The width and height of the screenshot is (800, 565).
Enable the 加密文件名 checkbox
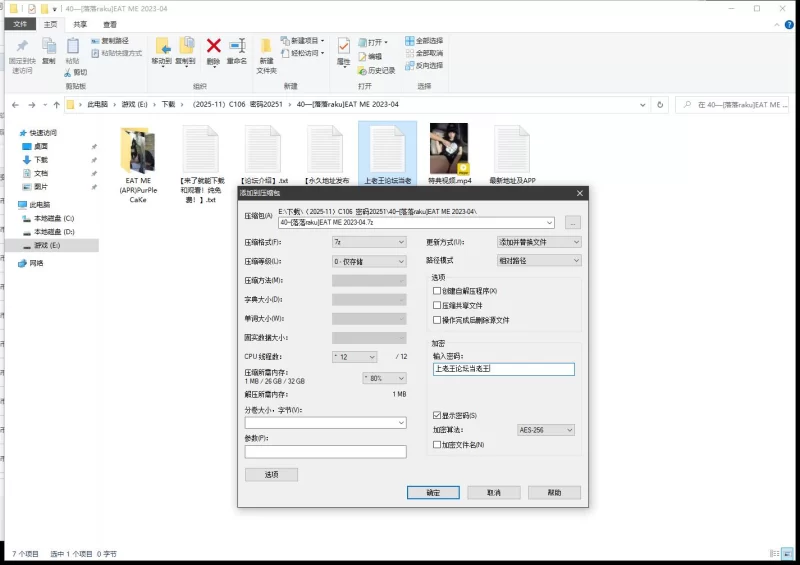pyautogui.click(x=436, y=444)
